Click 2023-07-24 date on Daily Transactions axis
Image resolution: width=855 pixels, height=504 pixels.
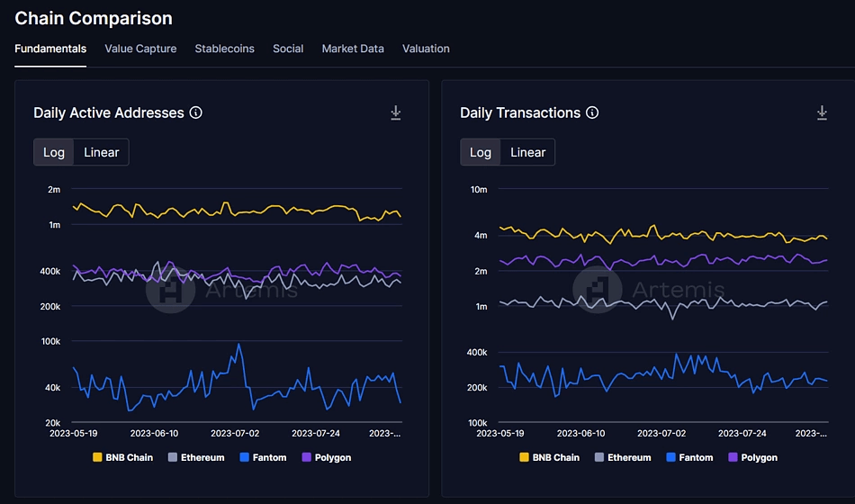(x=742, y=433)
